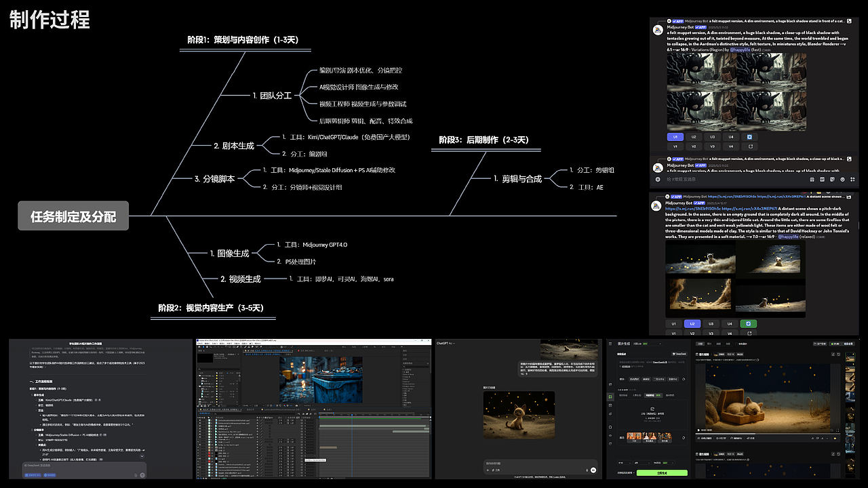Image resolution: width=868 pixels, height=488 pixels.
Task: Click the DeepSeek button in Jimeng prompt area
Action: (679, 354)
